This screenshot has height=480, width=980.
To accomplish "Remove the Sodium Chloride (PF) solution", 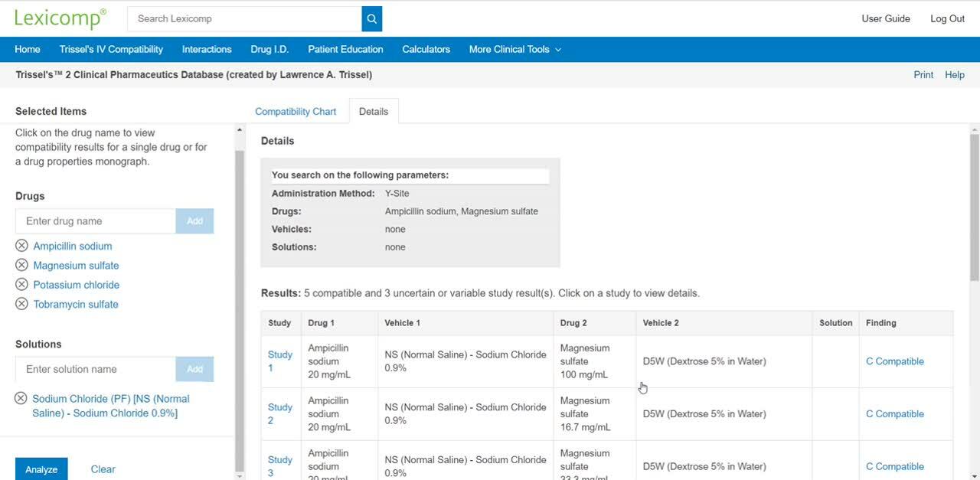I will (x=21, y=399).
